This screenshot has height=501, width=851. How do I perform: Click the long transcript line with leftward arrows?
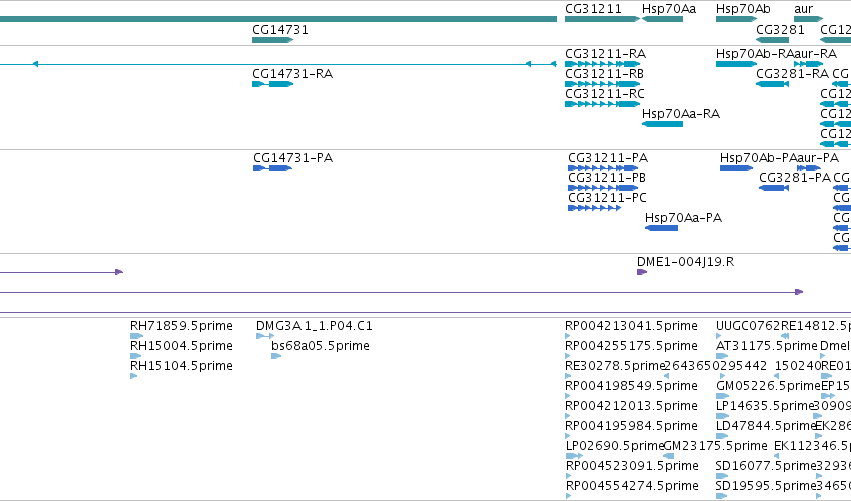click(x=278, y=64)
